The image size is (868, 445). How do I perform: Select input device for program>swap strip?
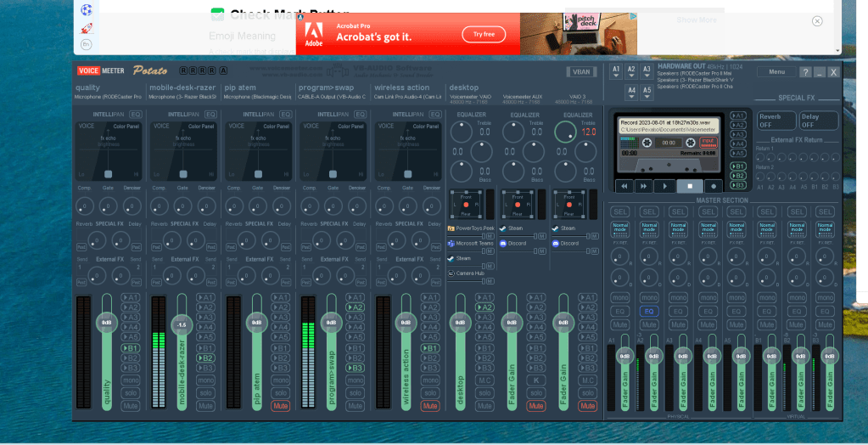[x=332, y=97]
